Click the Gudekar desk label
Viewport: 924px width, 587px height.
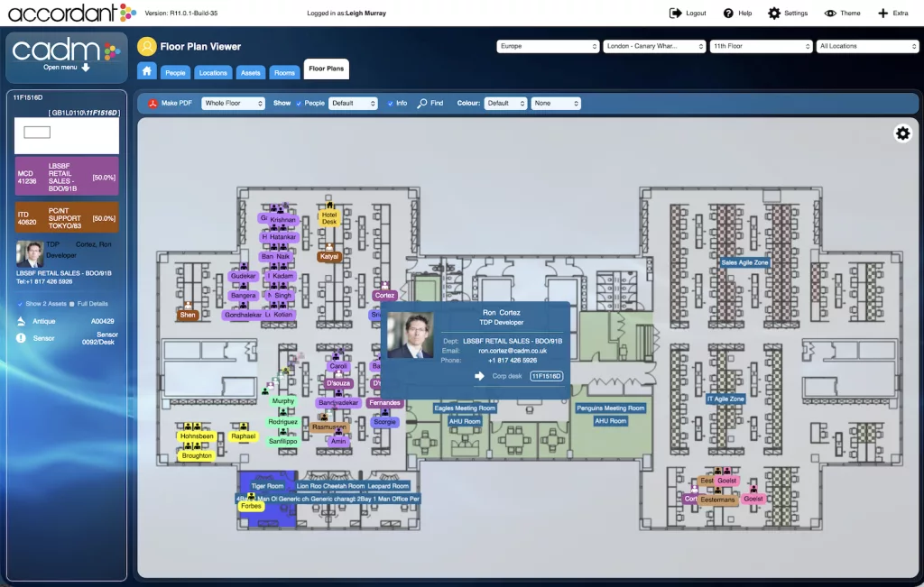[x=243, y=276]
